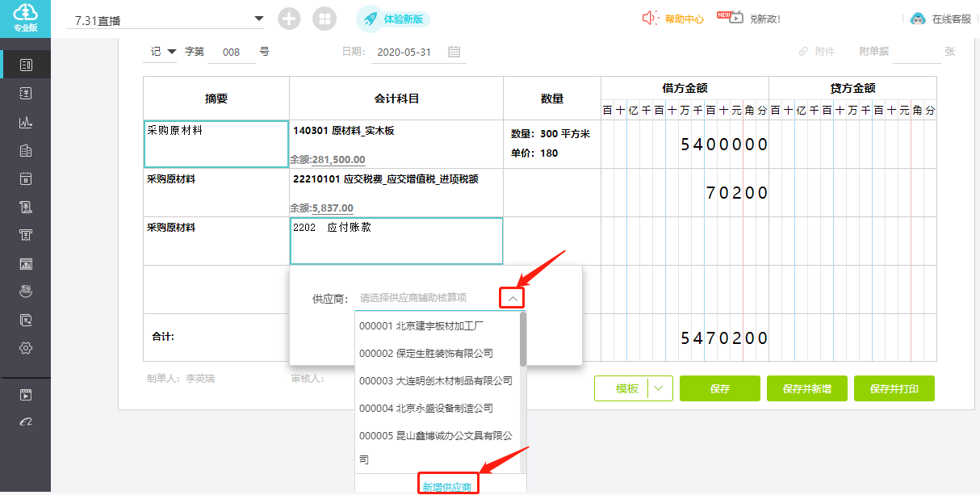Click balance link 5,837.00
The width and height of the screenshot is (980, 495).
[333, 208]
